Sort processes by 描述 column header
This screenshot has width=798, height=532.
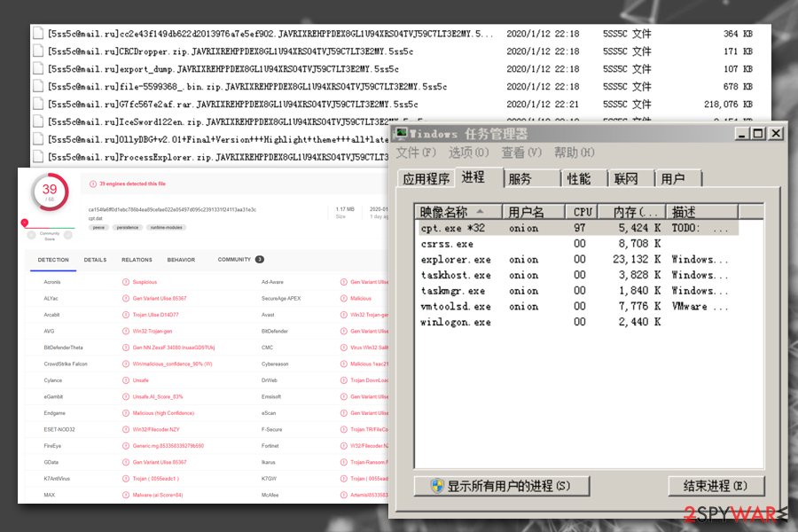(702, 211)
